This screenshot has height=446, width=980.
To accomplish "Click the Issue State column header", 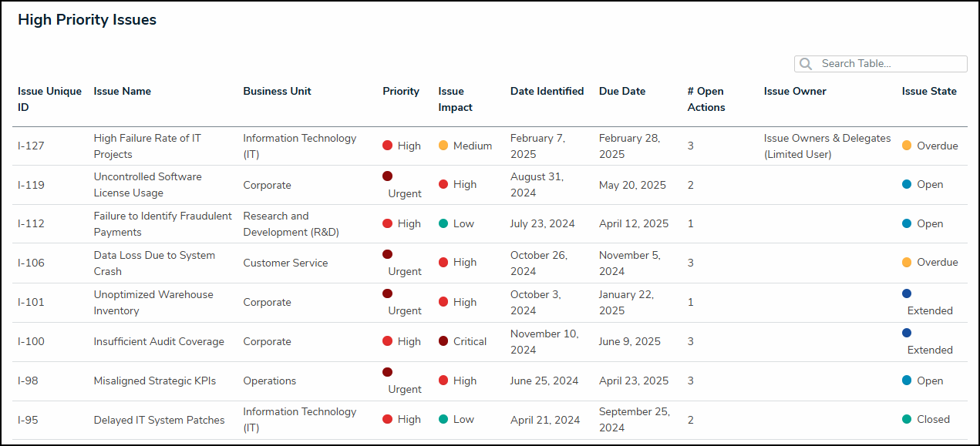I will point(929,91).
